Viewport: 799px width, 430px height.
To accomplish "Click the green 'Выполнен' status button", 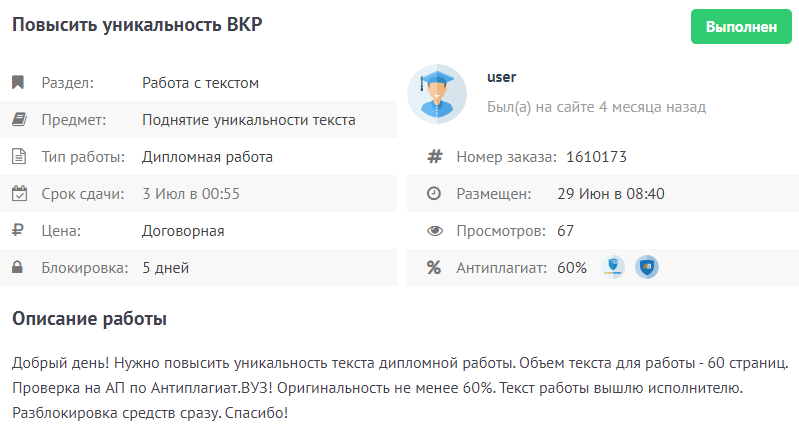I will point(741,27).
